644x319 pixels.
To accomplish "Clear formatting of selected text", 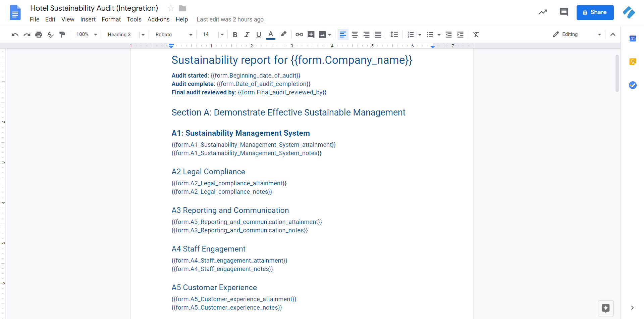I will [476, 34].
